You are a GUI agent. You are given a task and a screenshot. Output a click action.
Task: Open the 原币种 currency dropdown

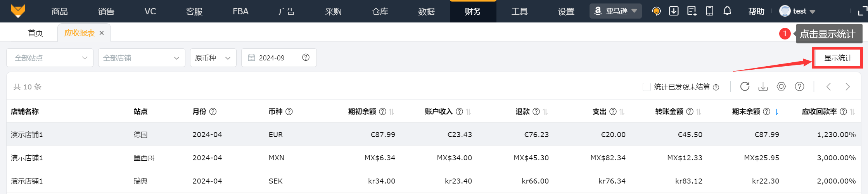pyautogui.click(x=213, y=58)
